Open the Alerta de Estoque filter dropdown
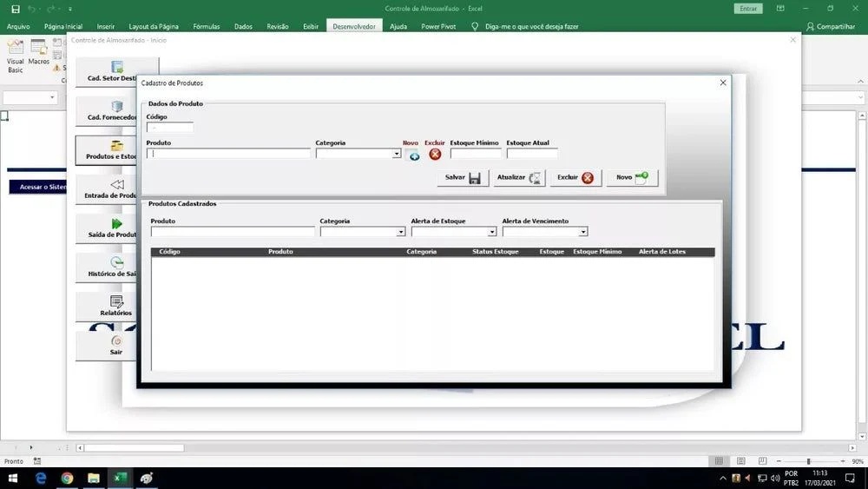 click(x=492, y=232)
